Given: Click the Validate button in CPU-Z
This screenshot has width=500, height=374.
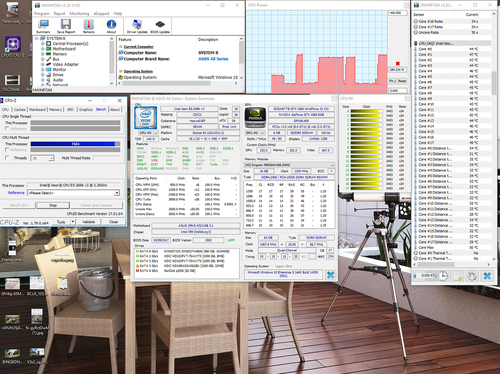Looking at the screenshot, I should pos(88,222).
